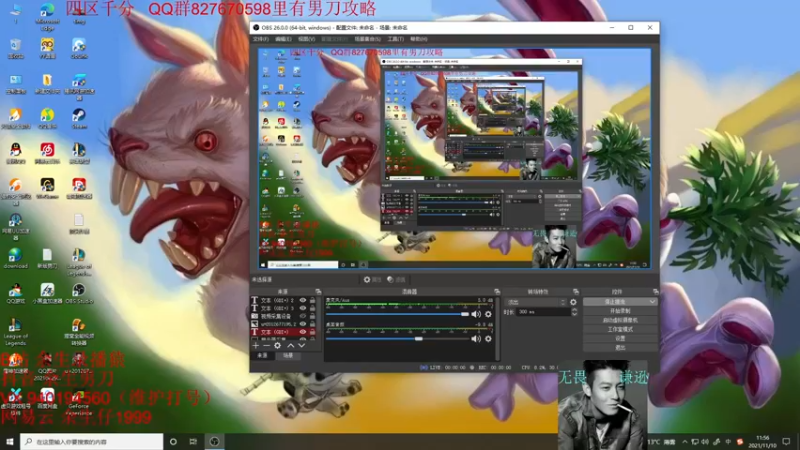
Task: Switch to the 场景 tab
Action: [x=288, y=356]
